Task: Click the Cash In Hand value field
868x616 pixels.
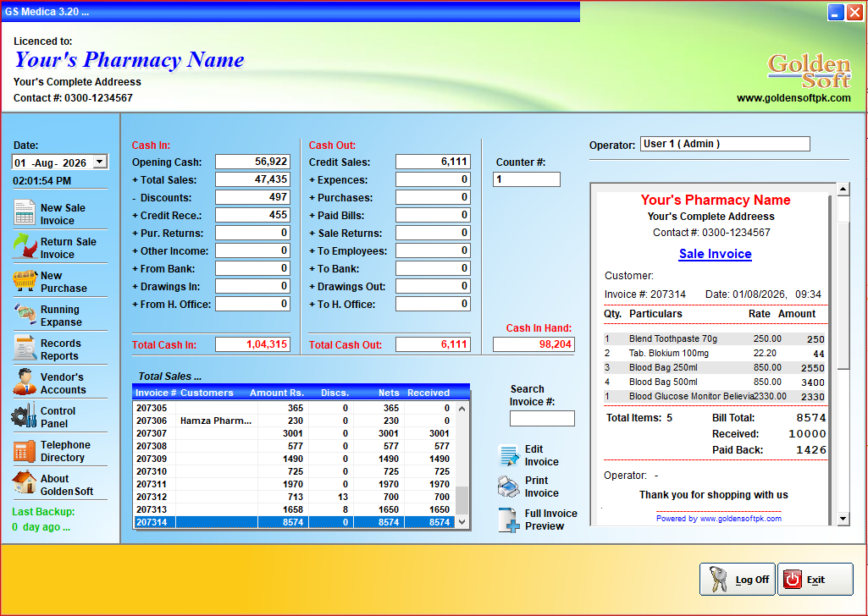Action: 534,344
